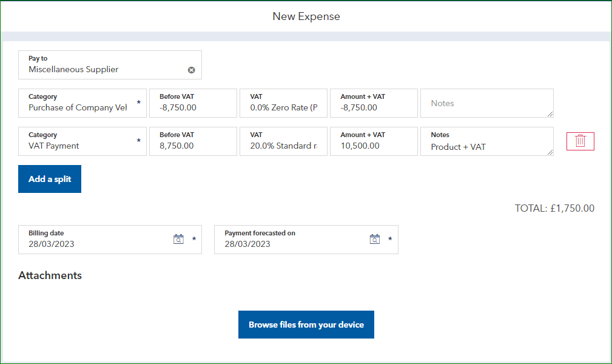Open the Payment forecasted on calendar picker
Image resolution: width=612 pixels, height=364 pixels.
374,239
